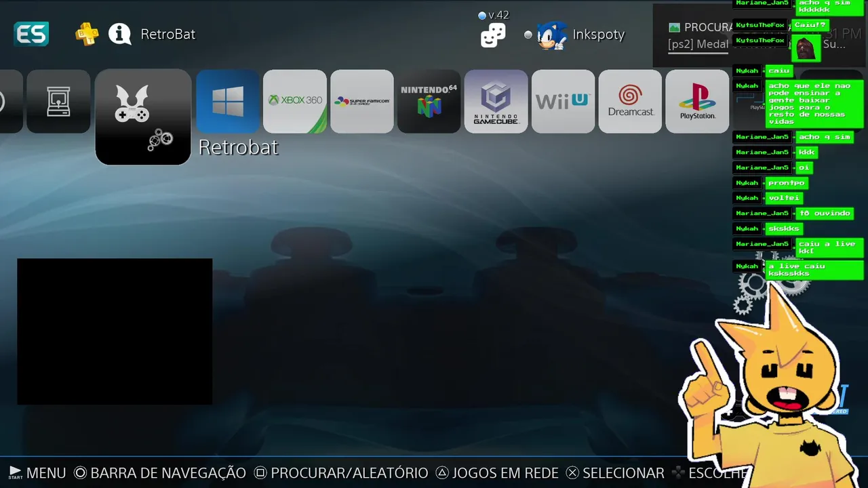This screenshot has height=488, width=868.
Task: Open the Sonic avatar profile icon
Action: [551, 35]
